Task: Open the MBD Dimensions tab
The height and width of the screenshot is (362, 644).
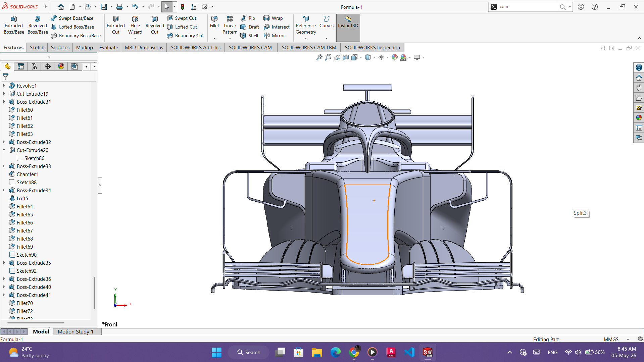Action: (144, 48)
